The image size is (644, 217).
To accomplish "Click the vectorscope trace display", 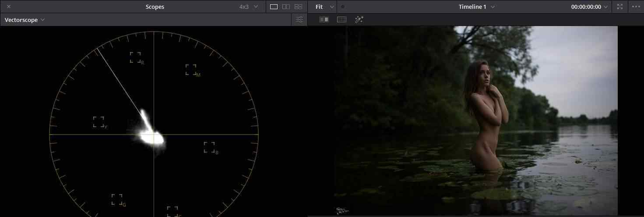I will tap(154, 124).
